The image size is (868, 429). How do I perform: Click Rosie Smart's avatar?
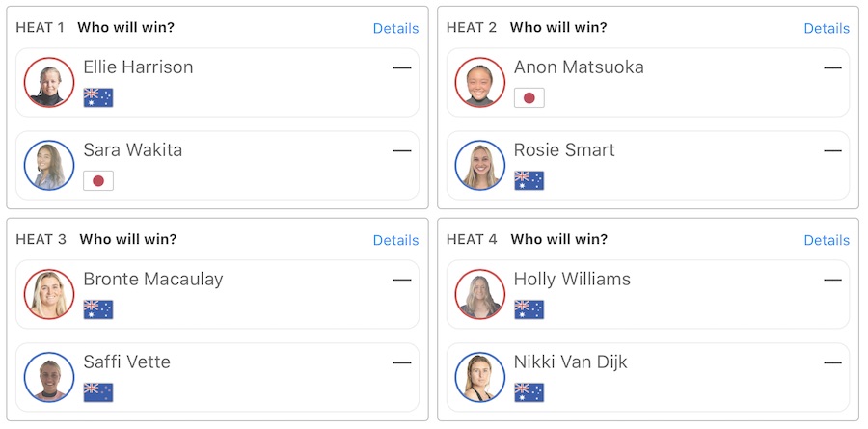point(479,166)
